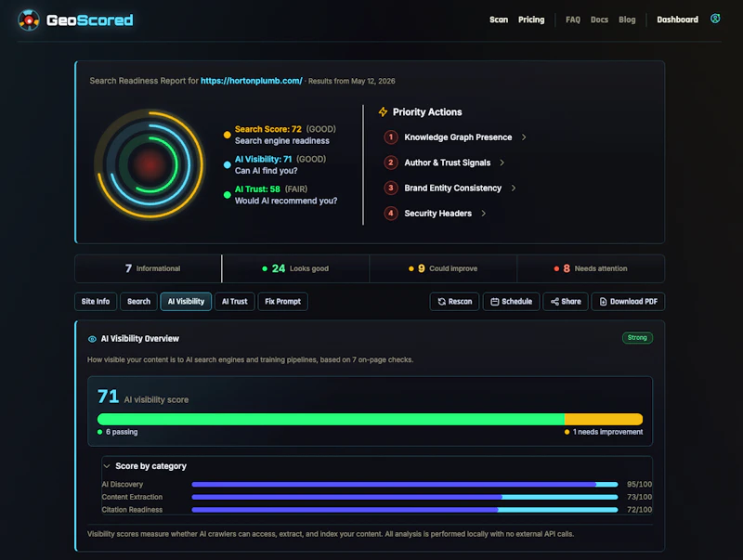Switch to the Search tab
The image size is (743, 560).
138,302
